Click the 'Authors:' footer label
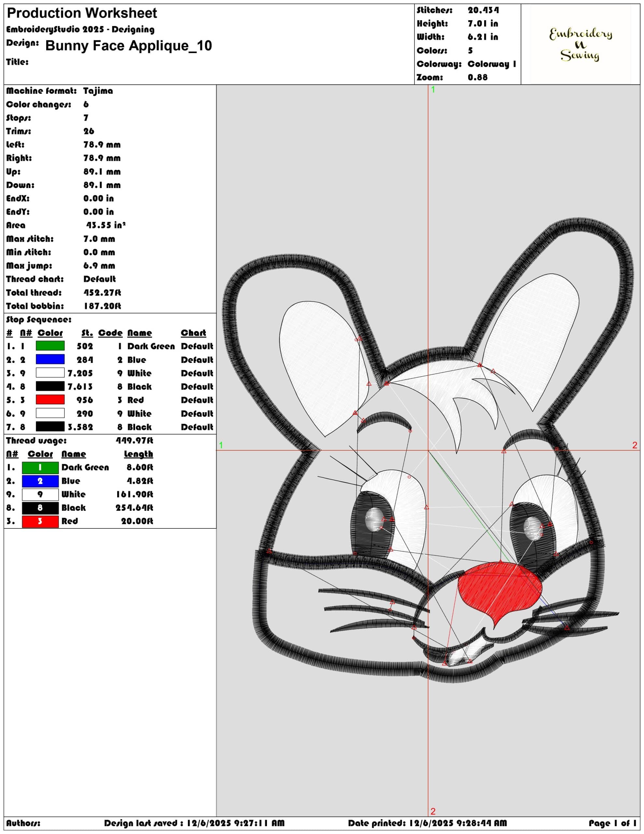This screenshot has height=834, width=644. (23, 823)
